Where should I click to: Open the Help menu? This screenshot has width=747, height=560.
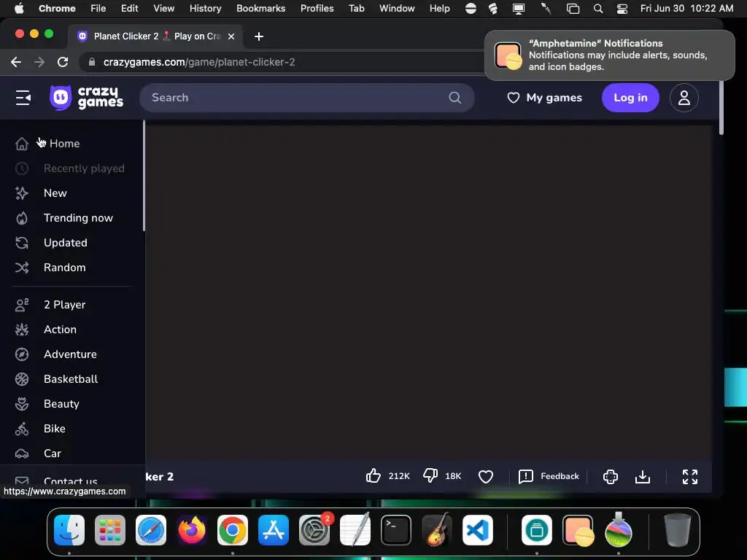click(439, 8)
